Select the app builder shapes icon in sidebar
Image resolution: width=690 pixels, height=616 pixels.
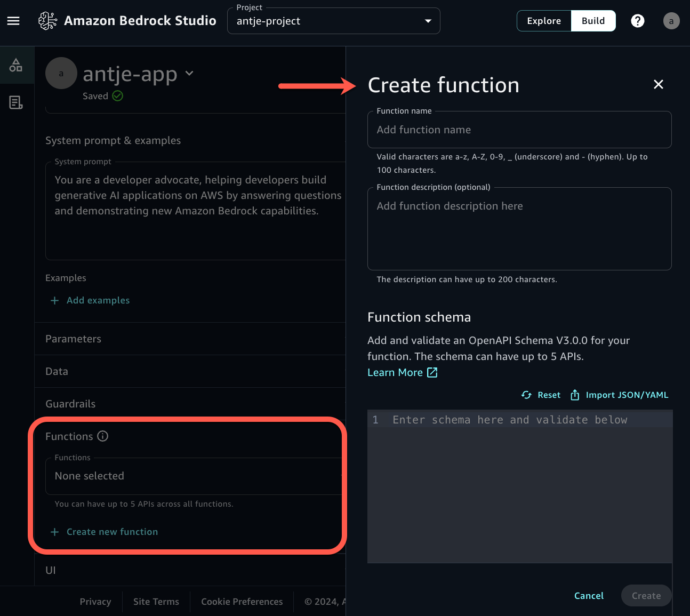click(x=17, y=65)
